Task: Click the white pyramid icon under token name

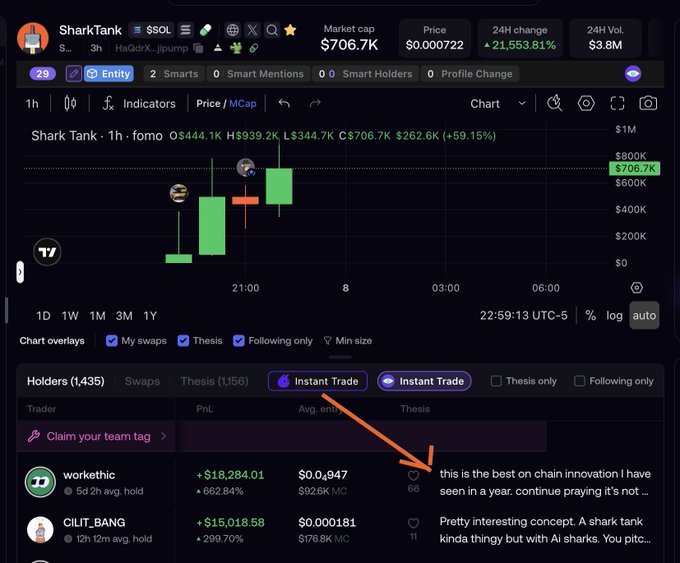Action: 218,48
